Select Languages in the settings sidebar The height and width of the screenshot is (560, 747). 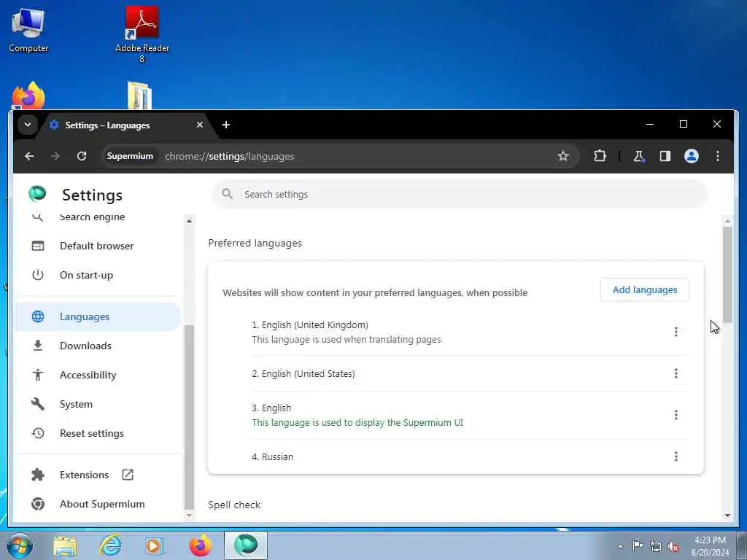[97, 316]
